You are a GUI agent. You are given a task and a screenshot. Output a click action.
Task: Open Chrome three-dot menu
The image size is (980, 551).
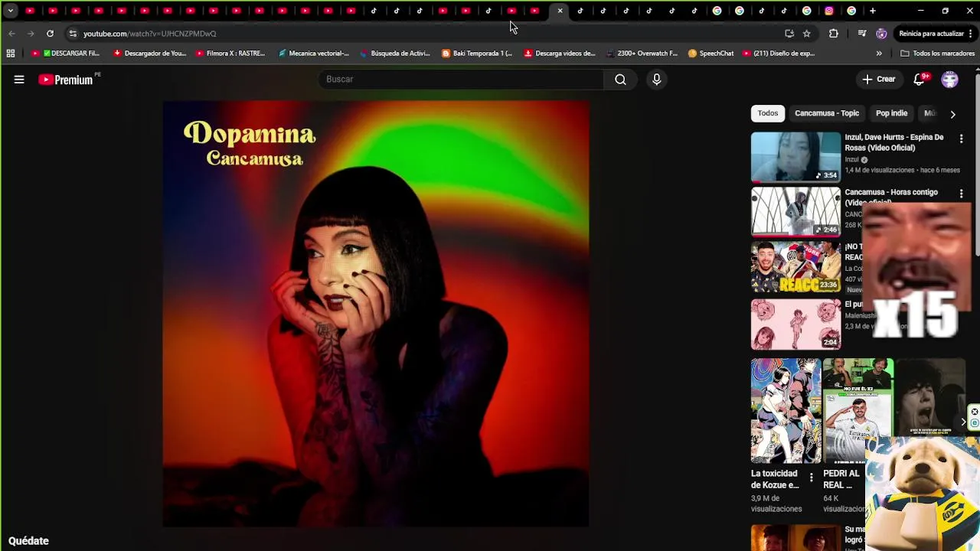point(971,34)
